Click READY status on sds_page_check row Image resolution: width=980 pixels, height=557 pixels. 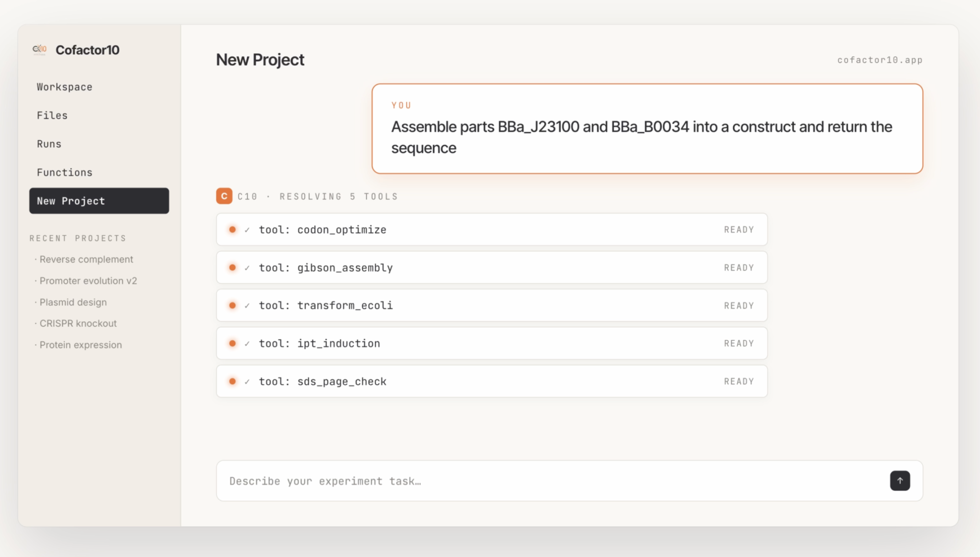[739, 381]
